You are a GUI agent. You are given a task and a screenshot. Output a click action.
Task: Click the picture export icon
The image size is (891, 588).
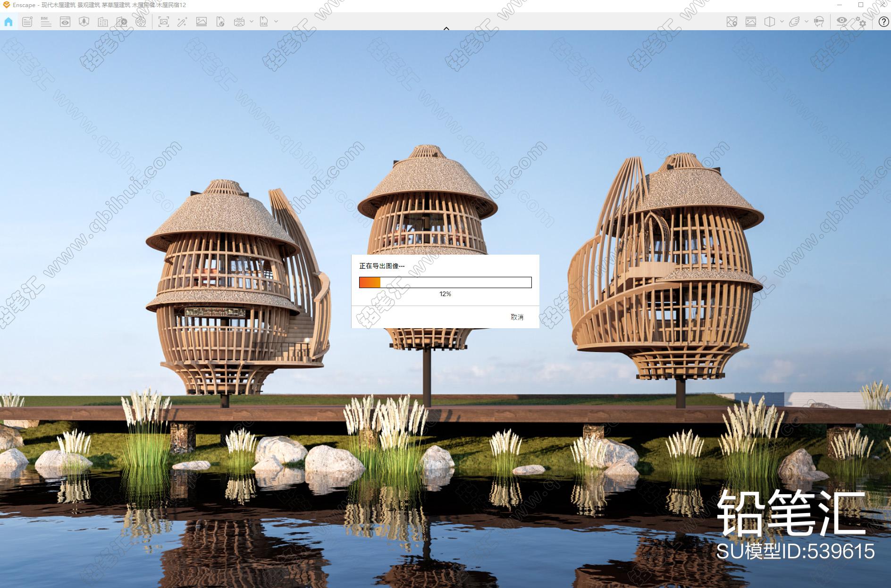202,22
